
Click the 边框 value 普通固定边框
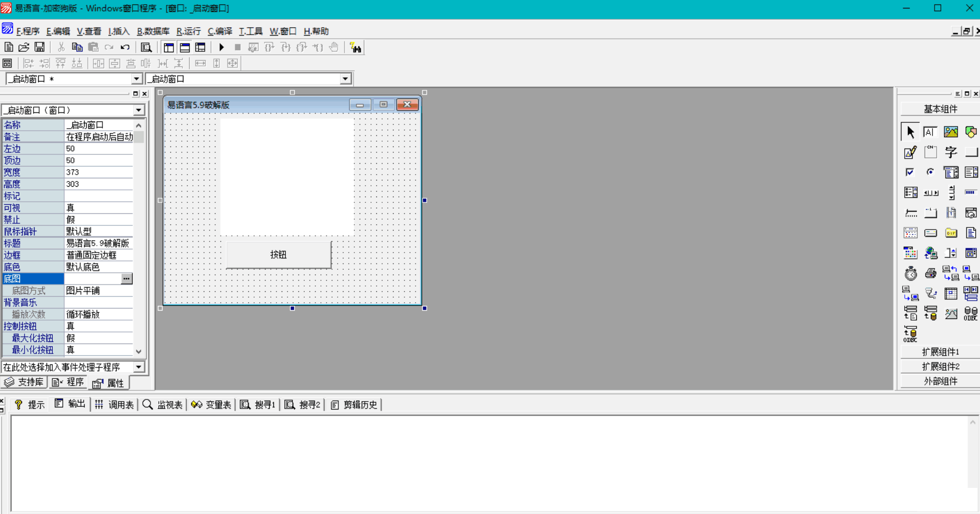(98, 255)
